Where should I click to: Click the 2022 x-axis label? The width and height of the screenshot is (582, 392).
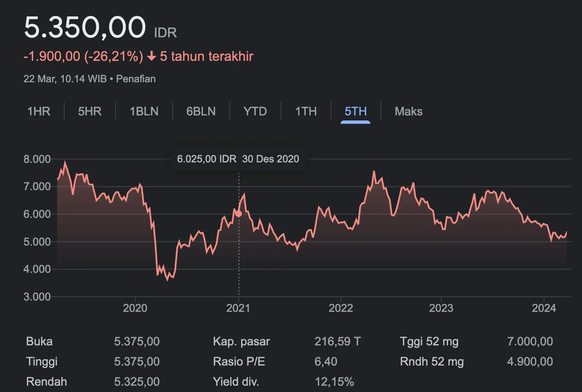341,308
